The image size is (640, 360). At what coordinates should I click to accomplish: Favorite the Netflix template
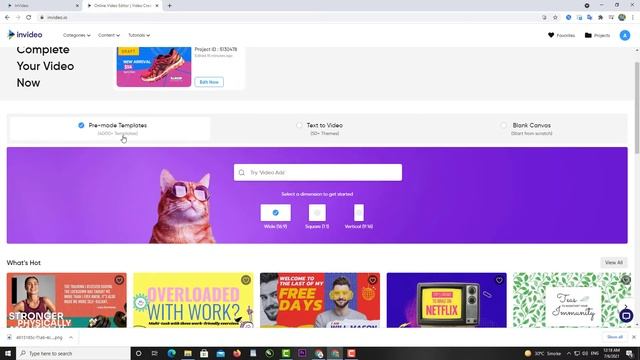499,280
